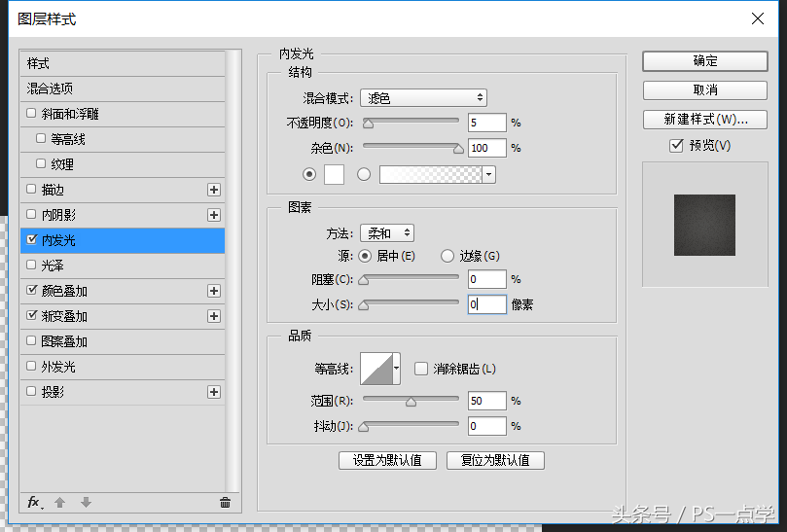Open the fx add-style menu

click(35, 503)
